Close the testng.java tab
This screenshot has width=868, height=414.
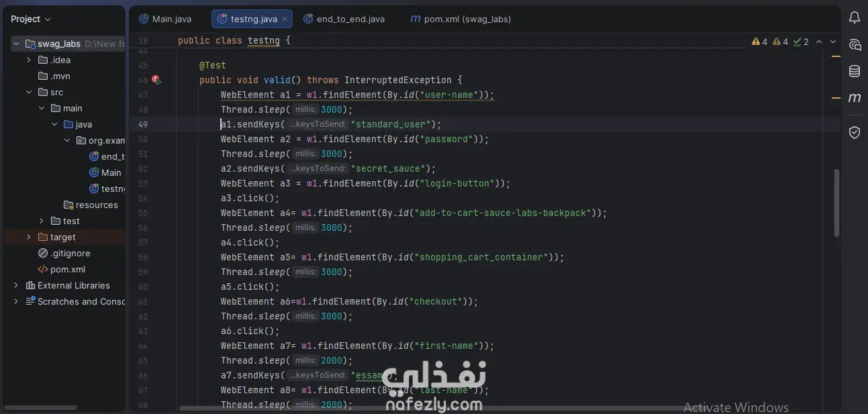(x=285, y=19)
